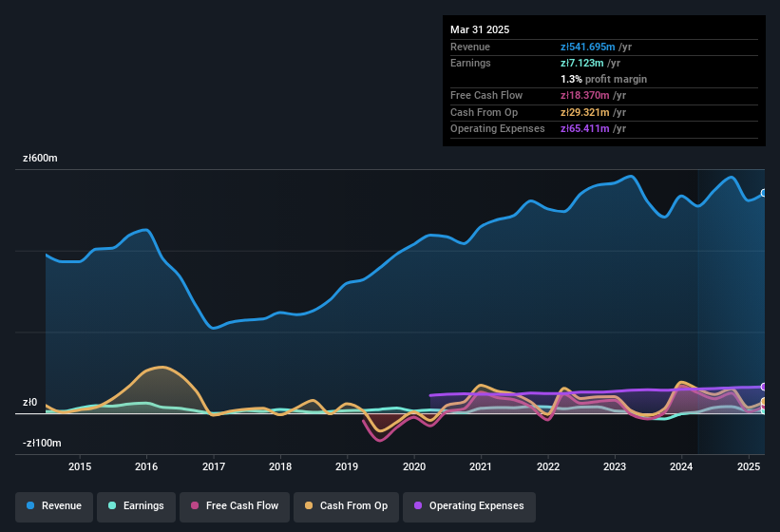
Task: Click the 2022 x-axis label
Action: [x=547, y=466]
